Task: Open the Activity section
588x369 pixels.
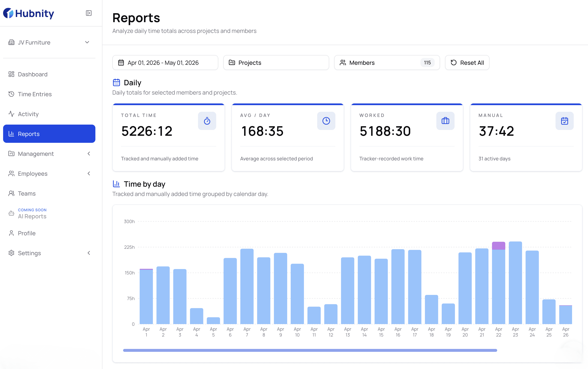Action: 49,114
